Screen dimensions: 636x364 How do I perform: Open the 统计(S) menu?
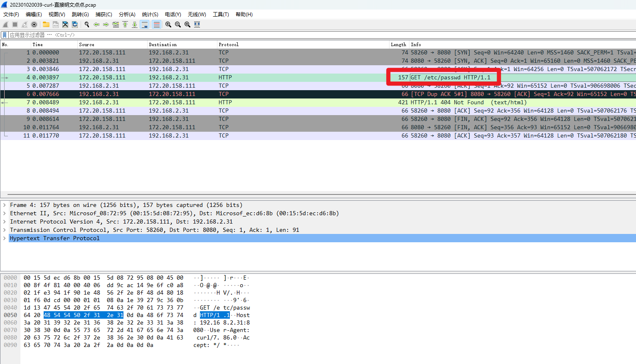tap(150, 14)
